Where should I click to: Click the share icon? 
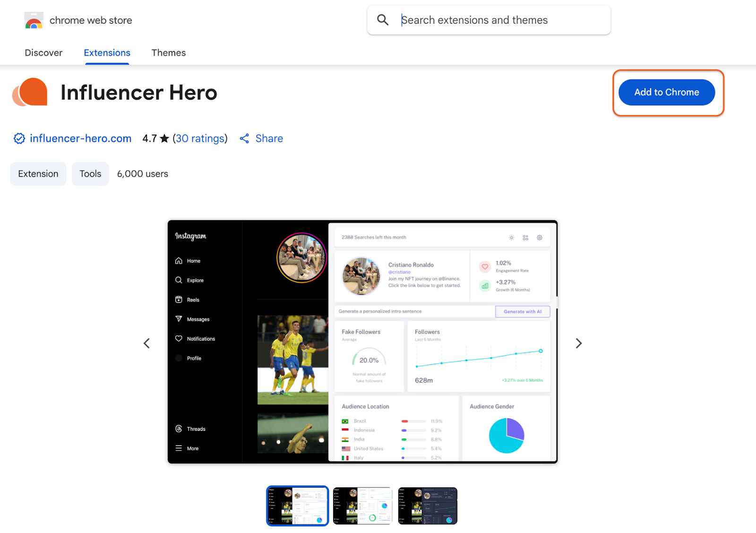pyautogui.click(x=244, y=138)
